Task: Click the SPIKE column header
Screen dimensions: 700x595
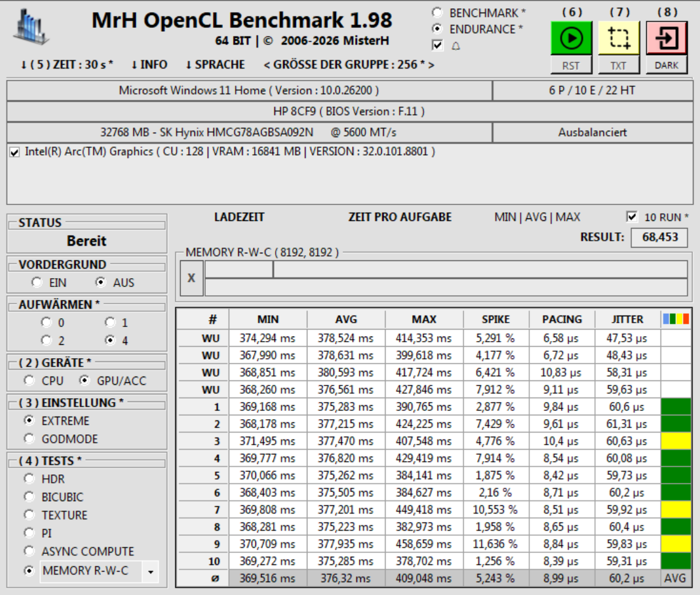Action: point(496,319)
